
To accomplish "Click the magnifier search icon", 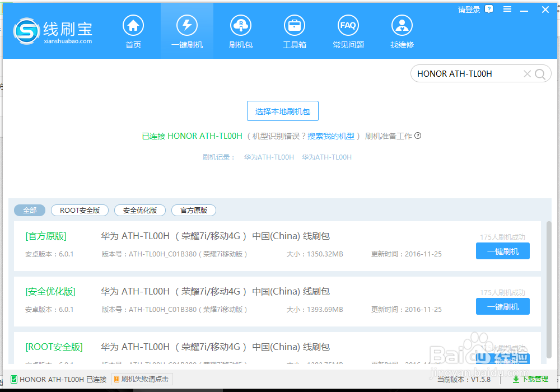I will pyautogui.click(x=540, y=74).
